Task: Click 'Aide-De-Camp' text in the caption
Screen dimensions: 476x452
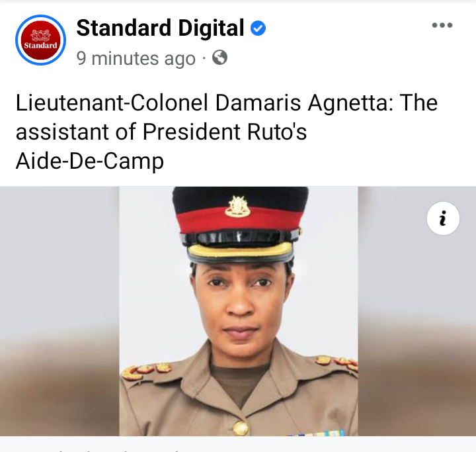Action: (89, 161)
